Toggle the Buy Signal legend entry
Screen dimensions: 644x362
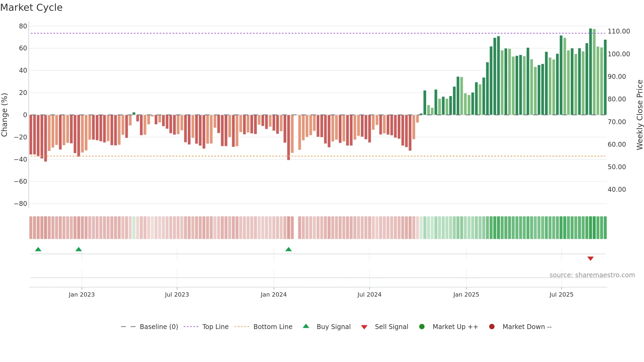327,327
